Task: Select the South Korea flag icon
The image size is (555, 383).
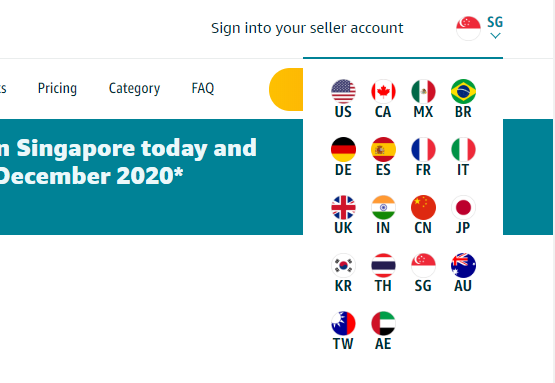Action: (343, 265)
